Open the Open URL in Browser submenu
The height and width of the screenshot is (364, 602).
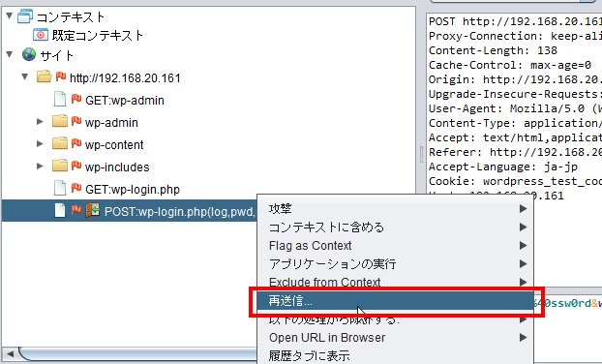click(x=396, y=338)
